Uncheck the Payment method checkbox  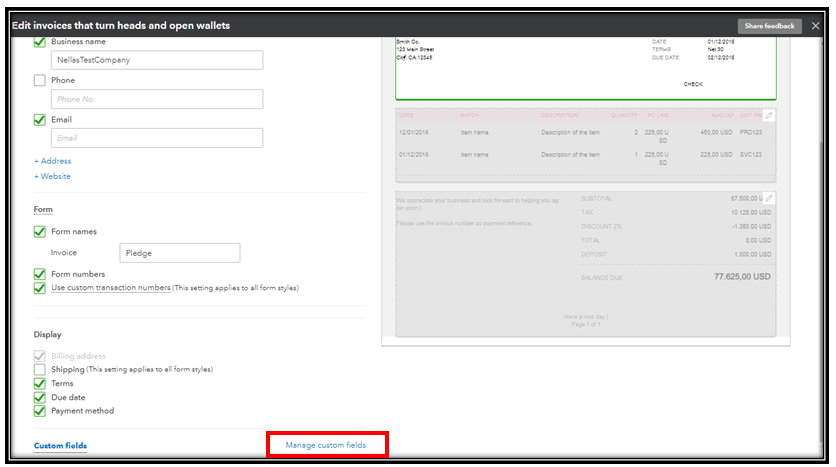point(40,411)
